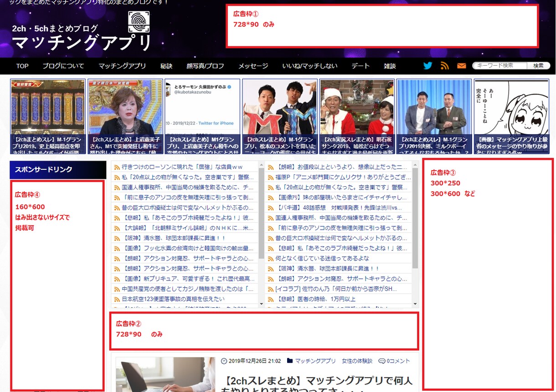
Task: Go to the TOP navigation item
Action: (x=22, y=66)
